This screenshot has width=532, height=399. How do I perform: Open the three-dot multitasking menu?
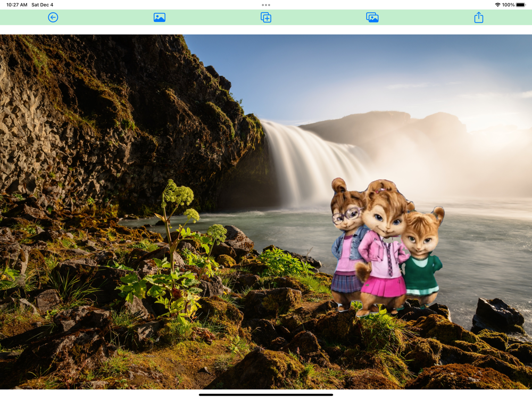click(266, 5)
